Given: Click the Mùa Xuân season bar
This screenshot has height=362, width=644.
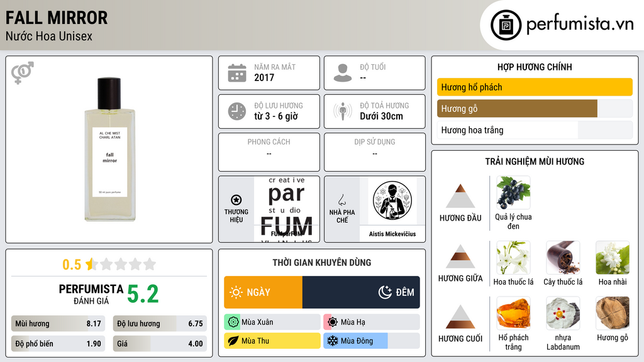Looking at the screenshot, I should 272,322.
